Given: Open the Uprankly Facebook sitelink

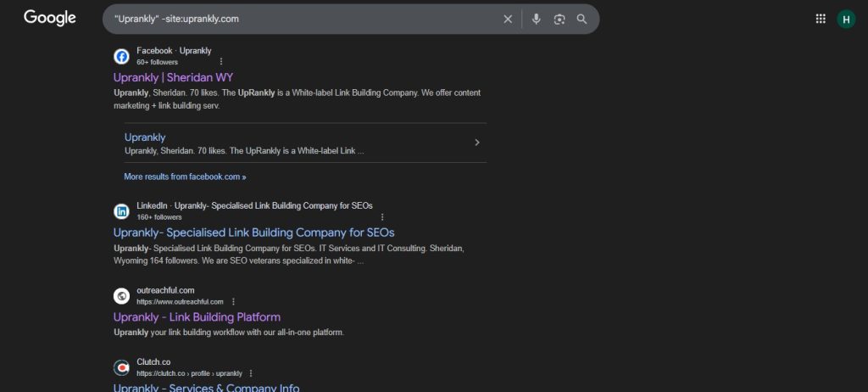Looking at the screenshot, I should click(x=145, y=137).
